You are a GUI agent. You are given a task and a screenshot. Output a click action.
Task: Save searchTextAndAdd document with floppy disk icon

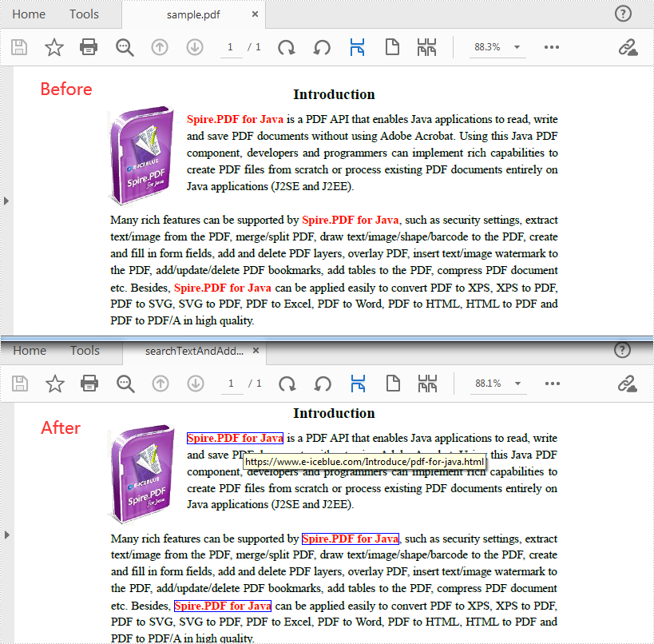[20, 384]
